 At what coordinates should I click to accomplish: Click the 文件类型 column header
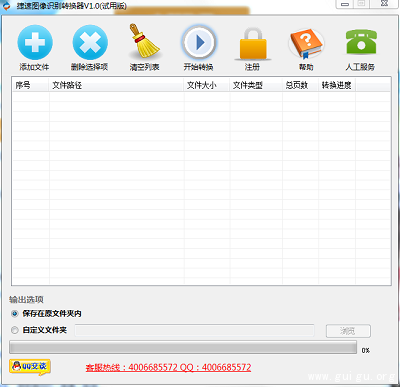coord(256,85)
